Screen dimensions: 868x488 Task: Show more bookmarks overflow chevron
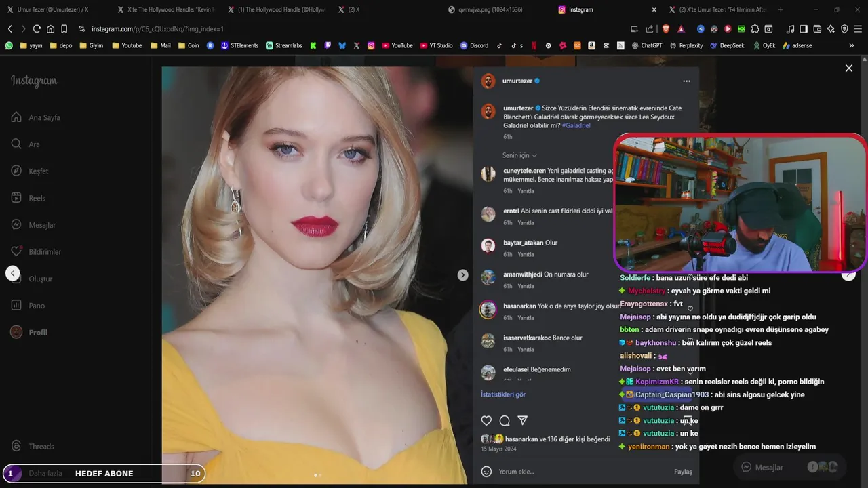pyautogui.click(x=851, y=45)
